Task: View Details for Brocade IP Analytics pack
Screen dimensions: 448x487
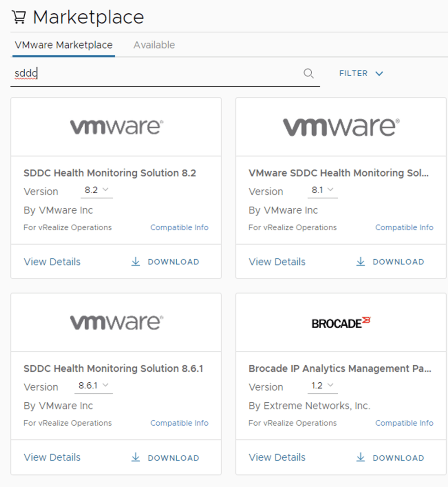Action: coord(277,458)
